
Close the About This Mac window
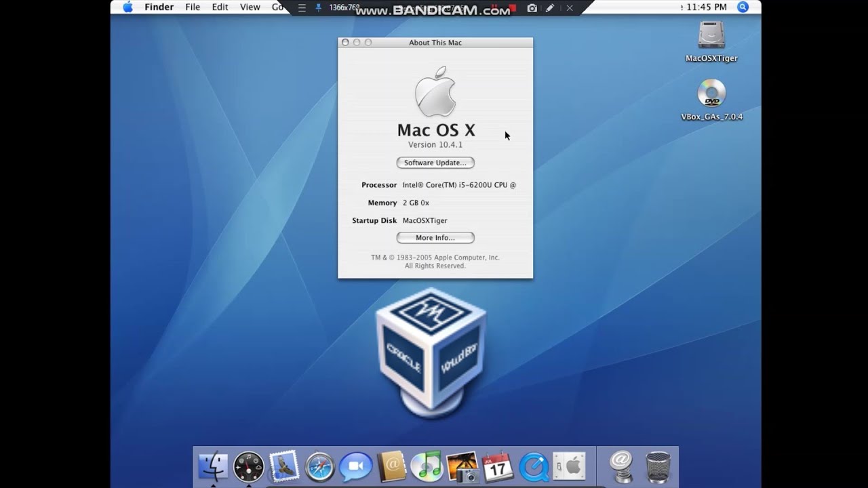click(345, 42)
